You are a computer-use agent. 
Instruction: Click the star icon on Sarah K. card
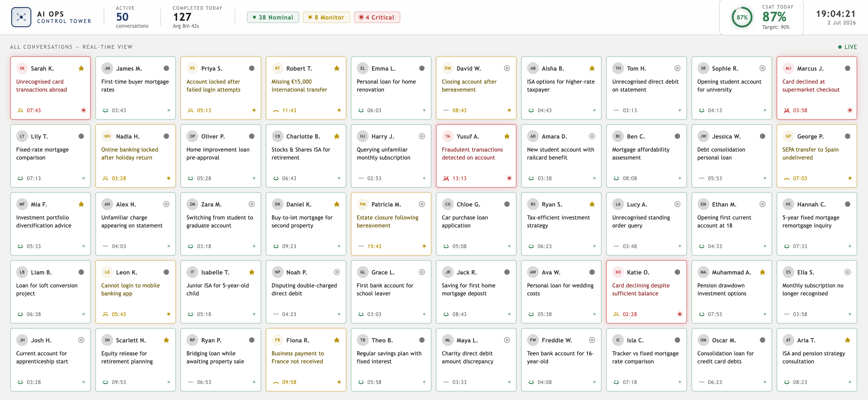[81, 69]
